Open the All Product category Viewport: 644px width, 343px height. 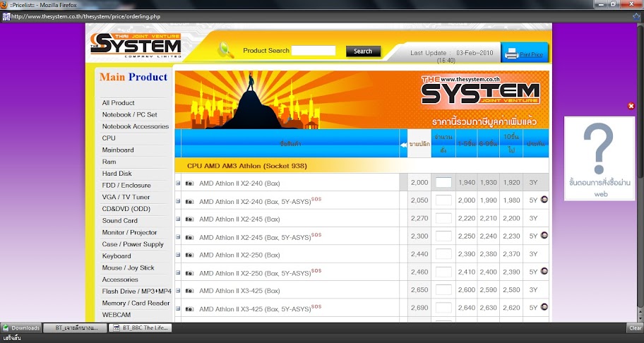(x=119, y=103)
